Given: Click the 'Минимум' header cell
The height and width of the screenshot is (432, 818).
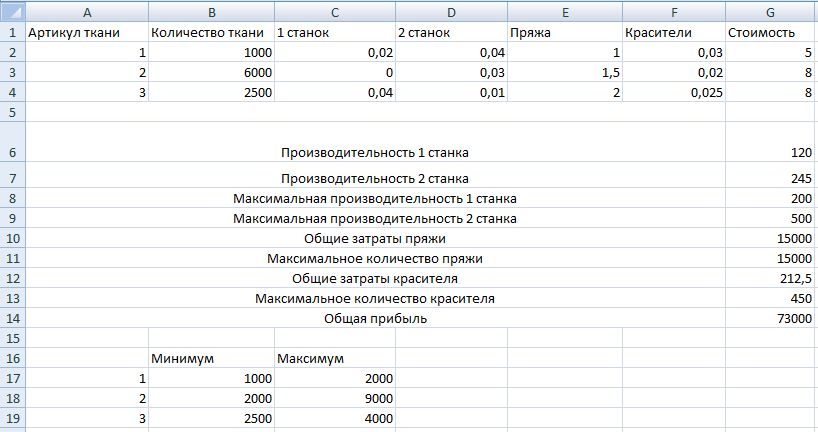Looking at the screenshot, I should click(x=212, y=358).
